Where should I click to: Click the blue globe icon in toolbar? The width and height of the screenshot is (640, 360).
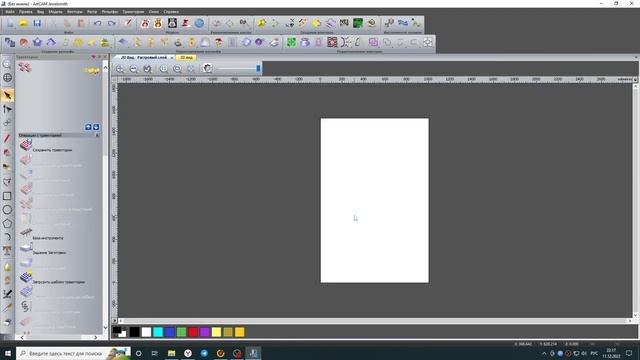click(x=199, y=23)
